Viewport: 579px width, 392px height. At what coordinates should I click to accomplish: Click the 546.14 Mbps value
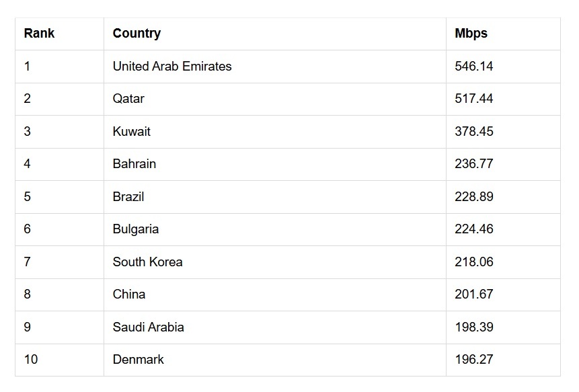coord(473,66)
